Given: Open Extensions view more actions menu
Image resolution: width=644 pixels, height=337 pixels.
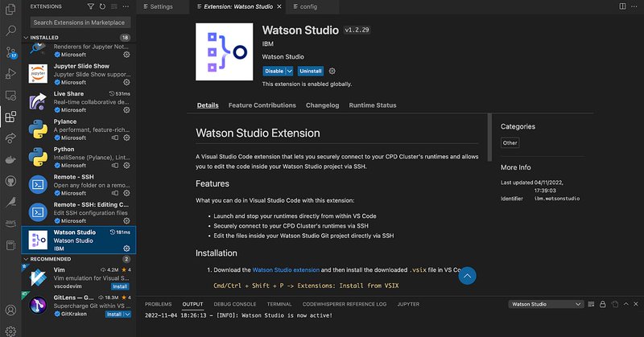Looking at the screenshot, I should point(126,6).
